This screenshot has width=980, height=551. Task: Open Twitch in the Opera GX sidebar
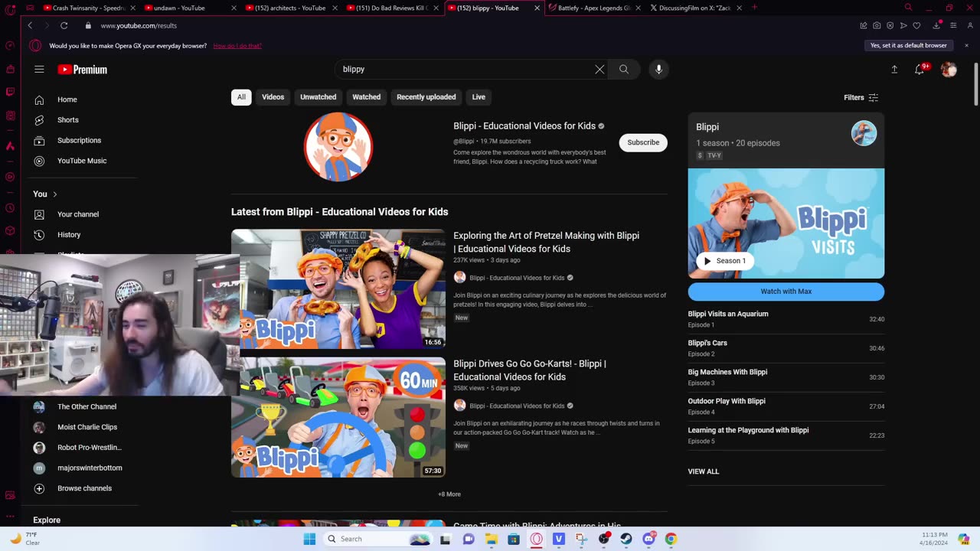coord(10,92)
